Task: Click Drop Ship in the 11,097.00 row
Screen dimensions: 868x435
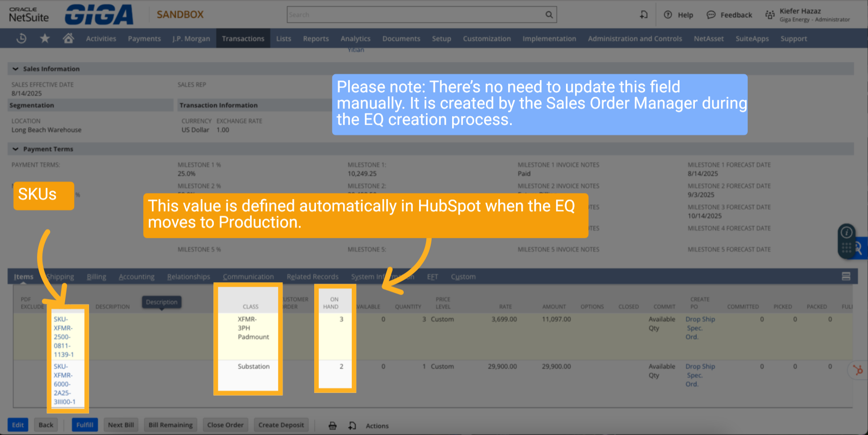Action: (x=700, y=319)
